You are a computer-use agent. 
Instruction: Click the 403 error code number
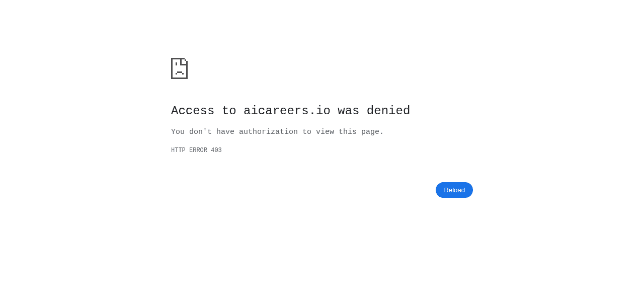click(x=216, y=150)
